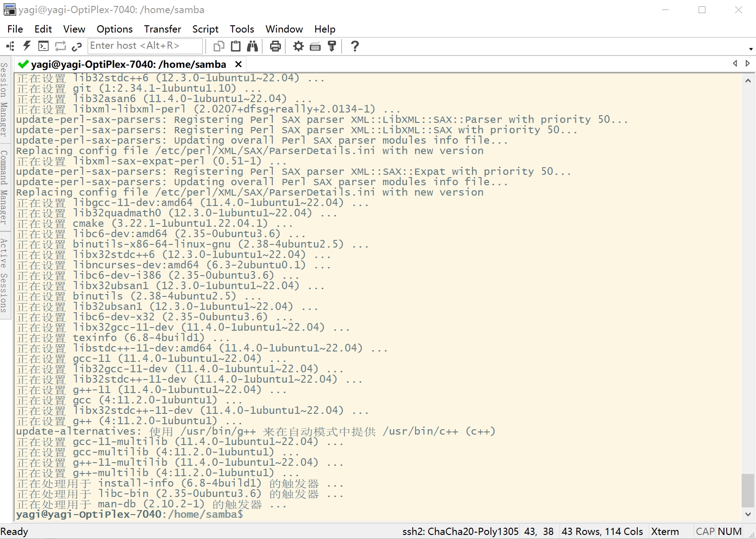756x539 pixels.
Task: Click the Help question mark icon
Action: pos(355,46)
